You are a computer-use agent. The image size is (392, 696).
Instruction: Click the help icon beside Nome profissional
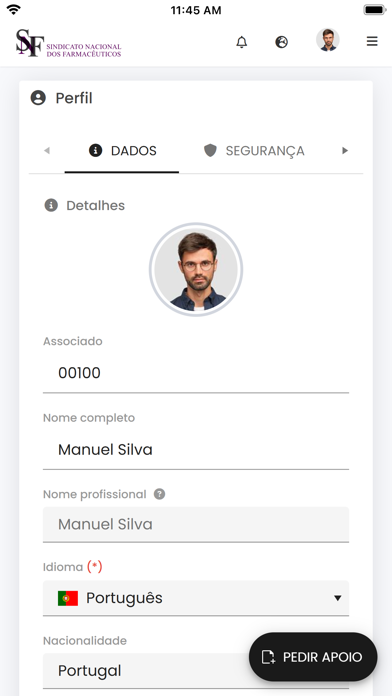coord(159,494)
